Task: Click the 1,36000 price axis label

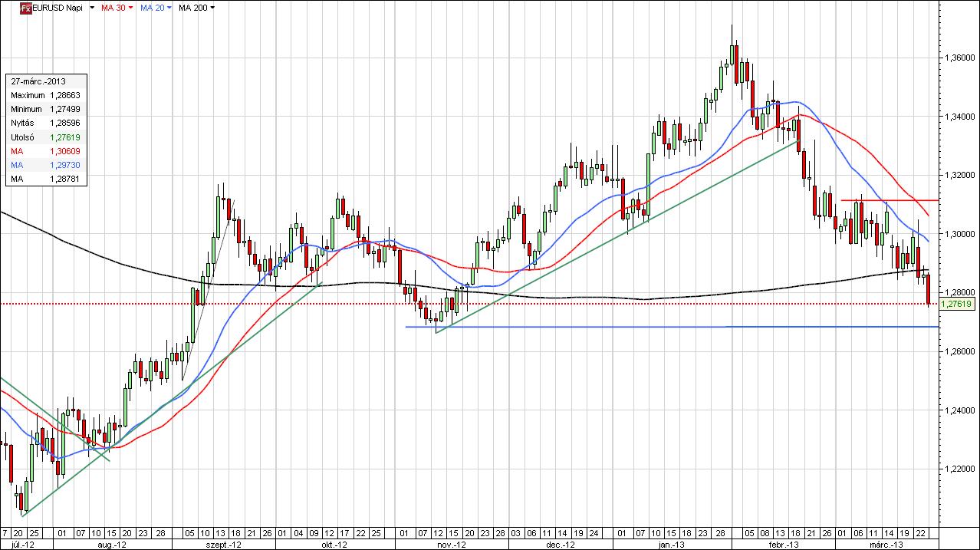Action: 959,58
